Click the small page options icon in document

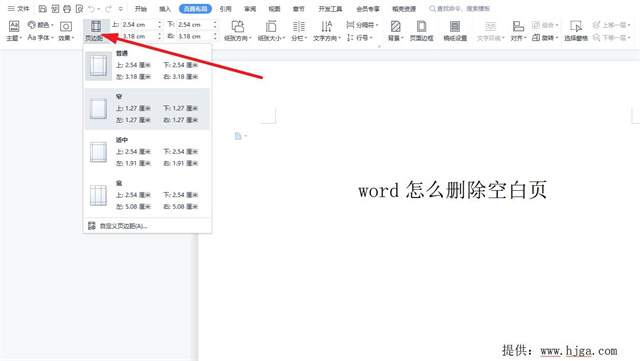(241, 136)
